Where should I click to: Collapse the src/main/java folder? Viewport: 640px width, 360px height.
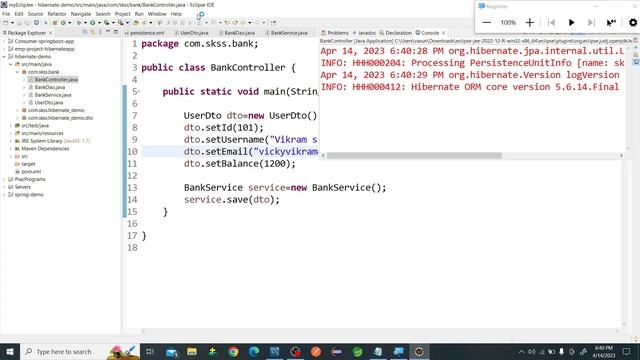[11, 64]
